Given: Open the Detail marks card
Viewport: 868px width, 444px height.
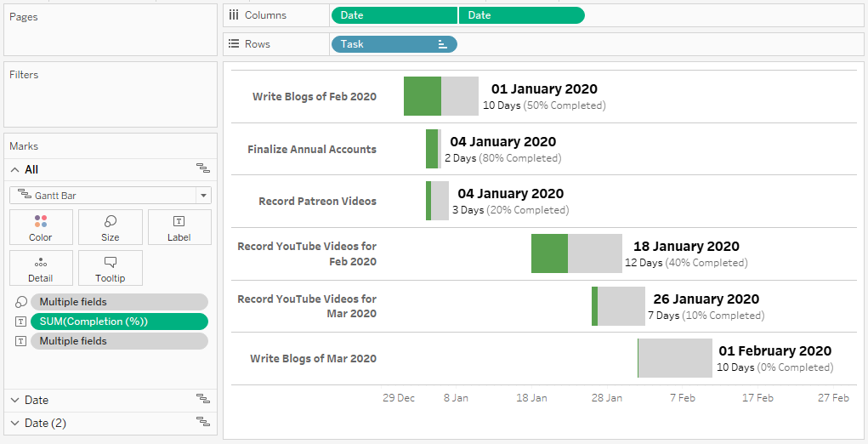Looking at the screenshot, I should pos(41,268).
